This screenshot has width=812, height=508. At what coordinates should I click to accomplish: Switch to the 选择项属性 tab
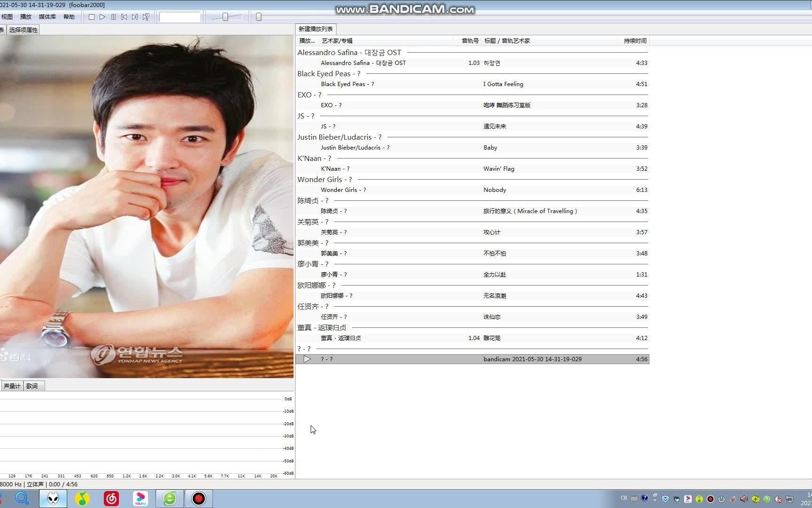click(x=23, y=30)
